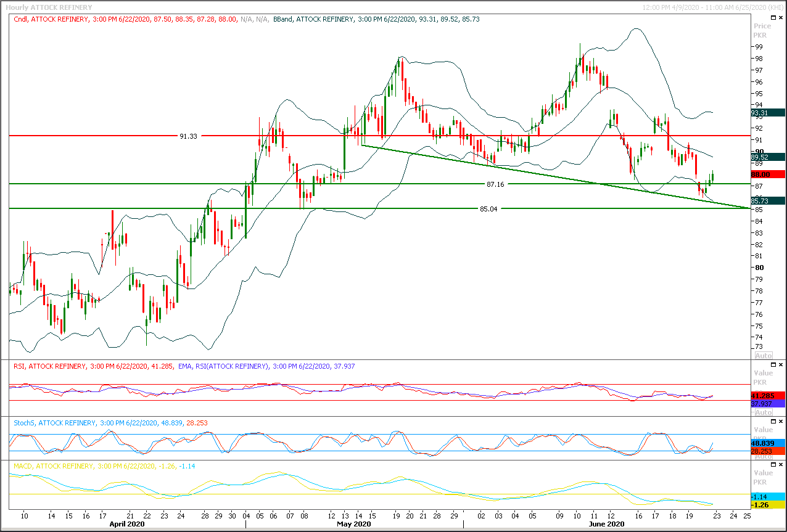Click the 99 tick on price axis
The image size is (787, 532).
[x=759, y=47]
